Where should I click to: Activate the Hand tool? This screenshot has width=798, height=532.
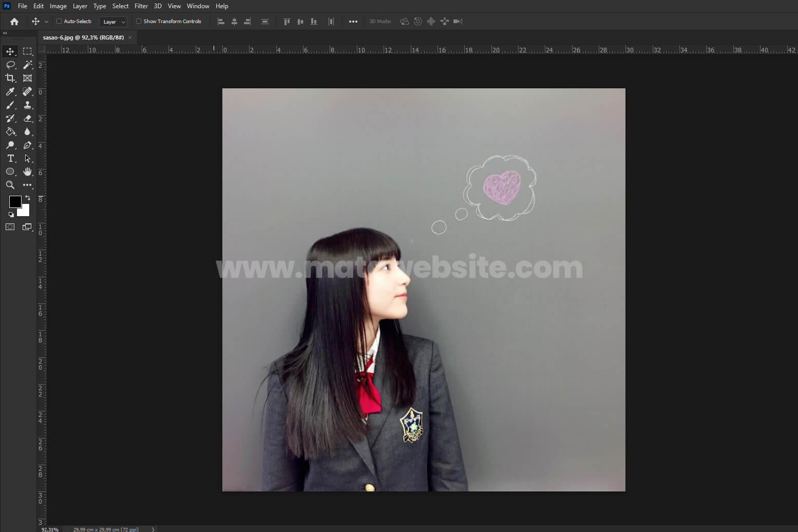pyautogui.click(x=28, y=172)
